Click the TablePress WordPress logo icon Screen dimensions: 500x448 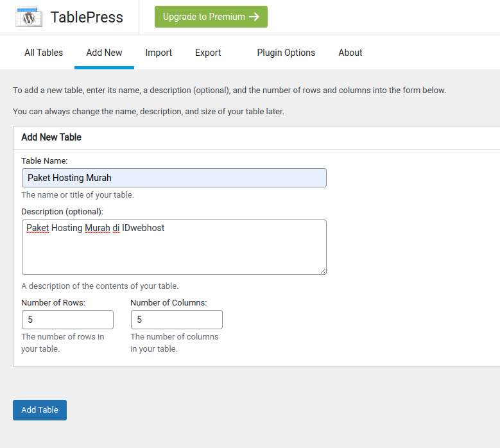[x=29, y=17]
